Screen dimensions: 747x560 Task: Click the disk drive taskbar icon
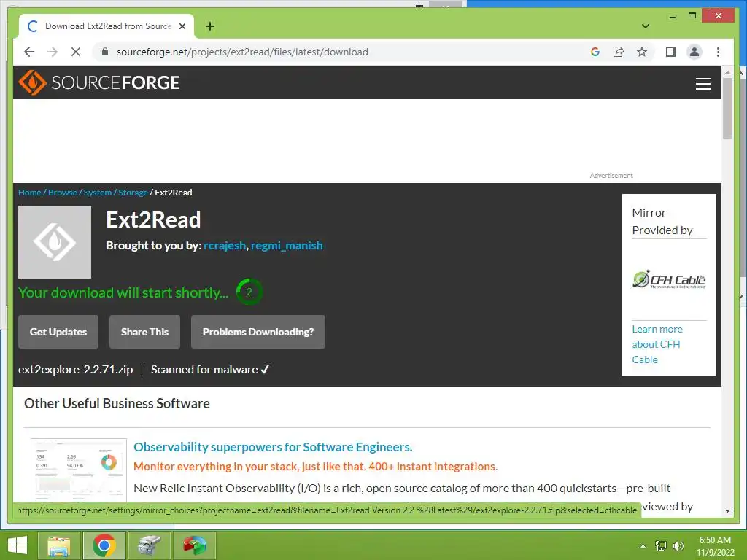(150, 545)
